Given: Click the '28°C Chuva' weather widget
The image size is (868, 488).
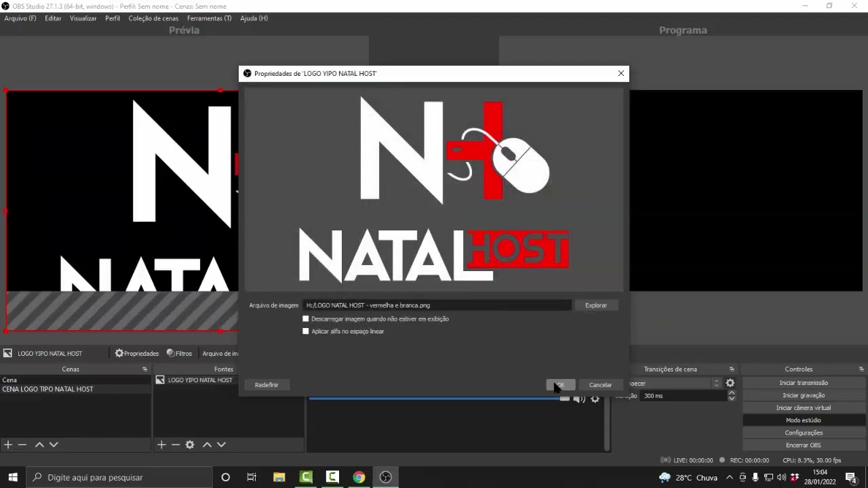Looking at the screenshot, I should pos(688,477).
